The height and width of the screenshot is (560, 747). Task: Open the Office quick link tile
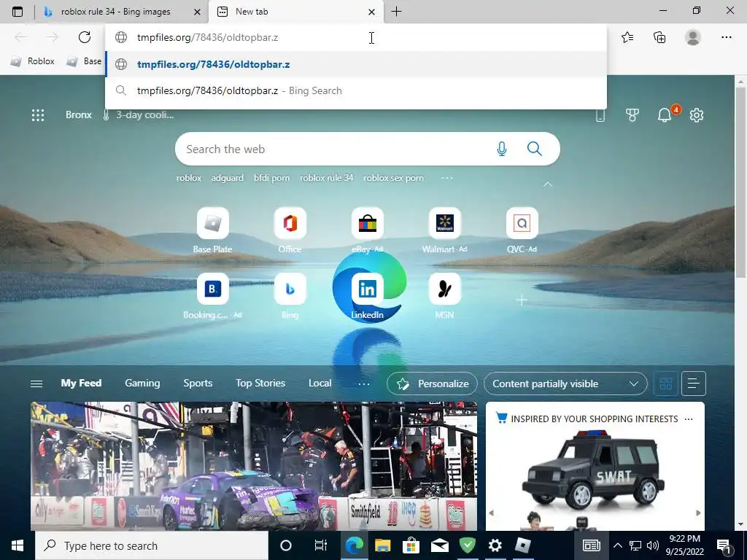[x=290, y=230]
